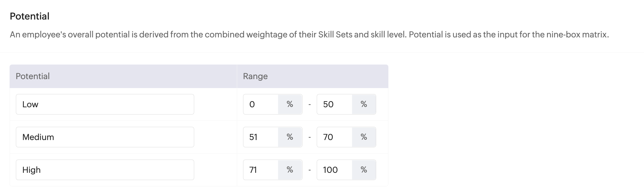This screenshot has height=194, width=644.
Task: Click the Potential column header
Action: click(33, 76)
